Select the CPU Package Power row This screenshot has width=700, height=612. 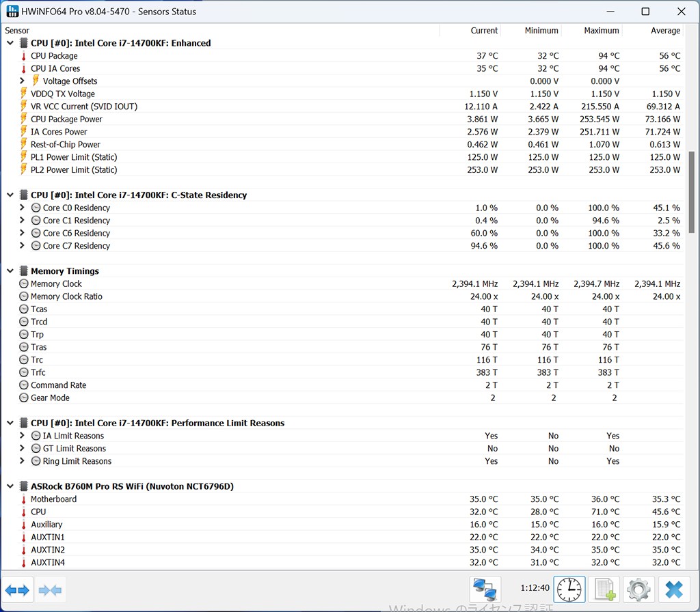pos(66,120)
